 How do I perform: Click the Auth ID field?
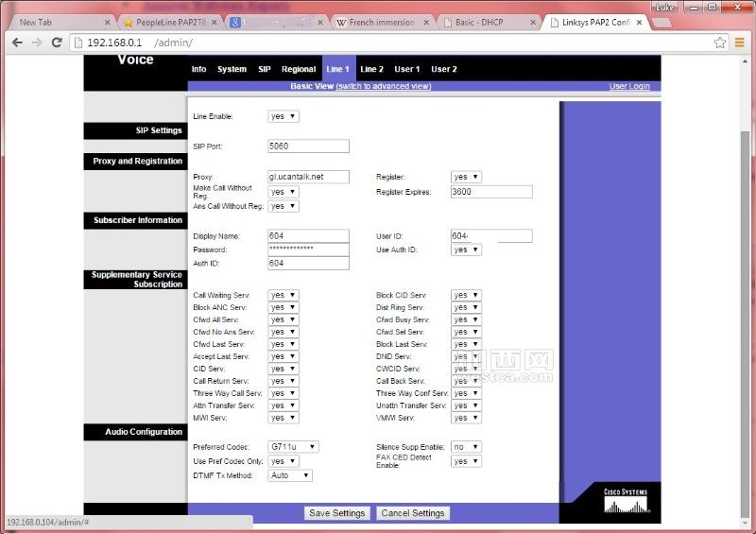point(308,263)
